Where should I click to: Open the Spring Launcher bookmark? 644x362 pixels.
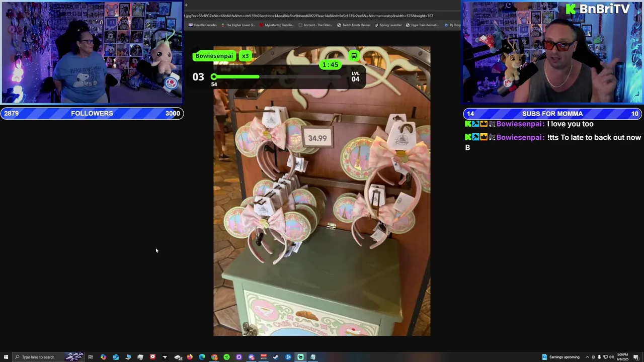[x=388, y=25]
